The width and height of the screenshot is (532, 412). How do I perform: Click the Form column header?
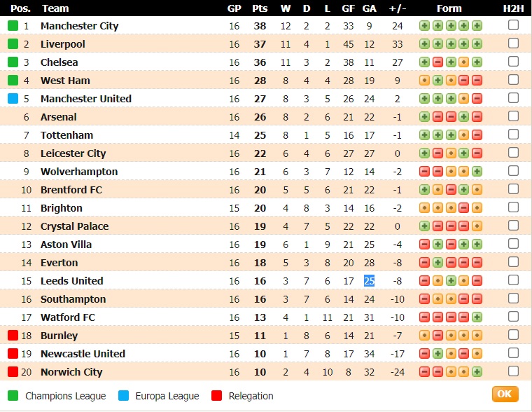[449, 8]
